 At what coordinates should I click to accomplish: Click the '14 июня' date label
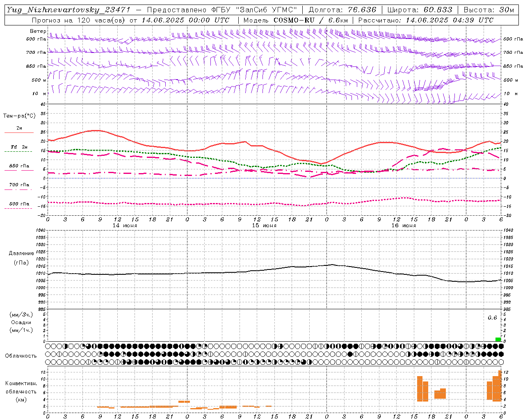click(125, 226)
